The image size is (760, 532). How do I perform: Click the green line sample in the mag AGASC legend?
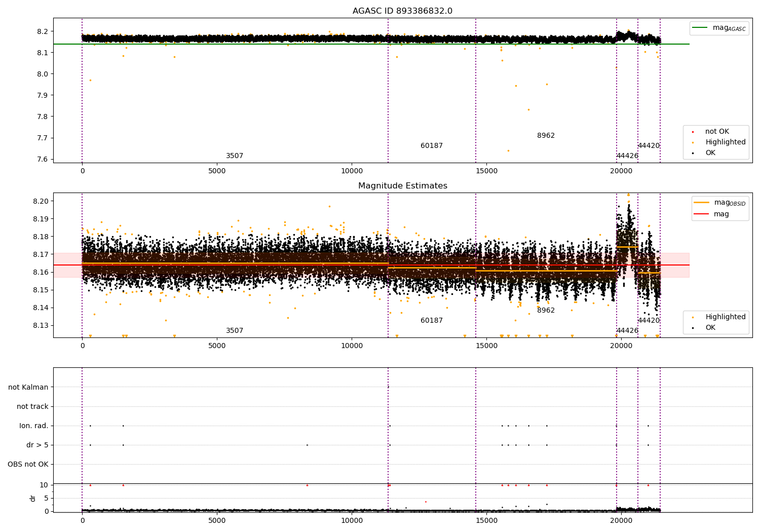coord(700,28)
